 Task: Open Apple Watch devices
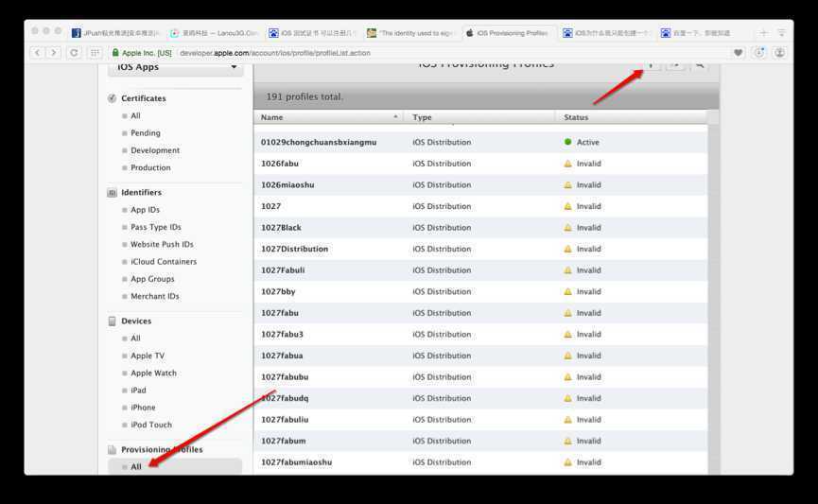pyautogui.click(x=153, y=373)
